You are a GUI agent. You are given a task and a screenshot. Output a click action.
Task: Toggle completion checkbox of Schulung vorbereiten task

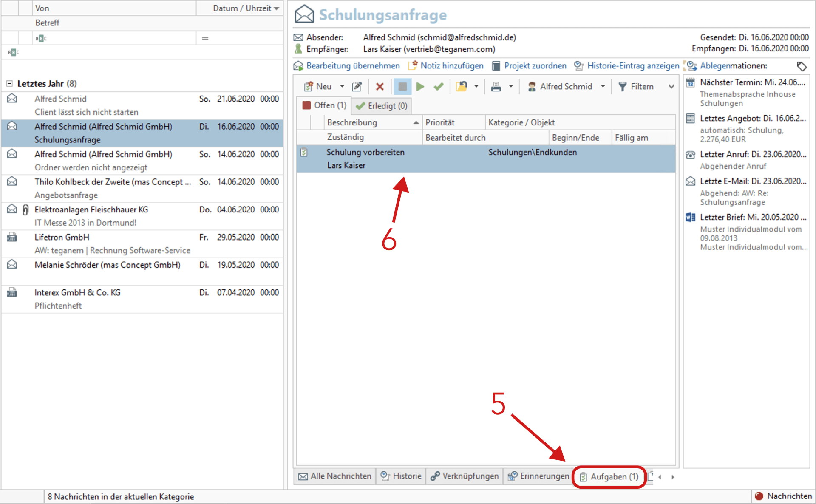pos(304,152)
